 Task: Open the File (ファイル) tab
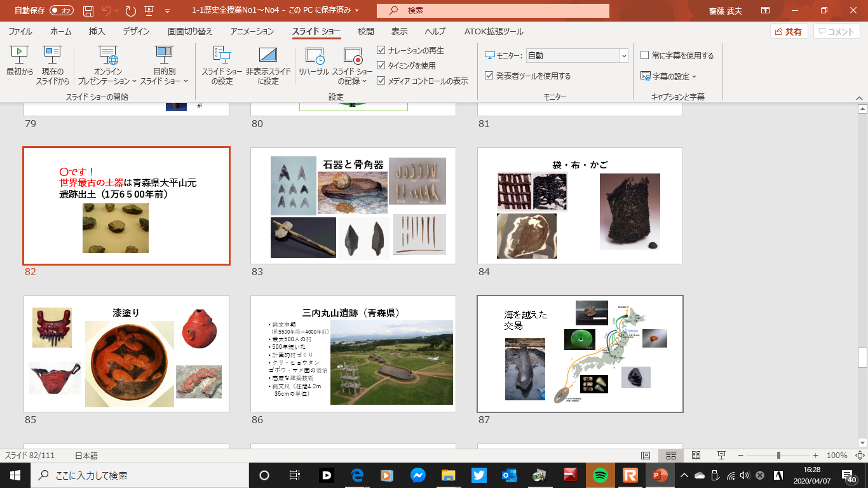[20, 32]
